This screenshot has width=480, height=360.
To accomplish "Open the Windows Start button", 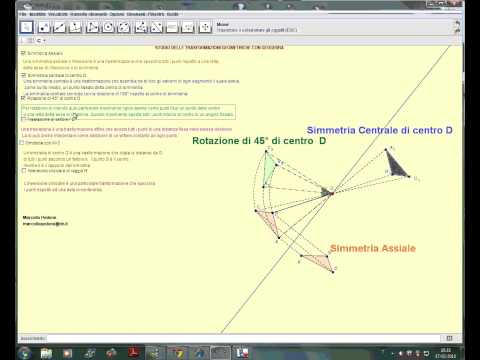I will [25, 353].
